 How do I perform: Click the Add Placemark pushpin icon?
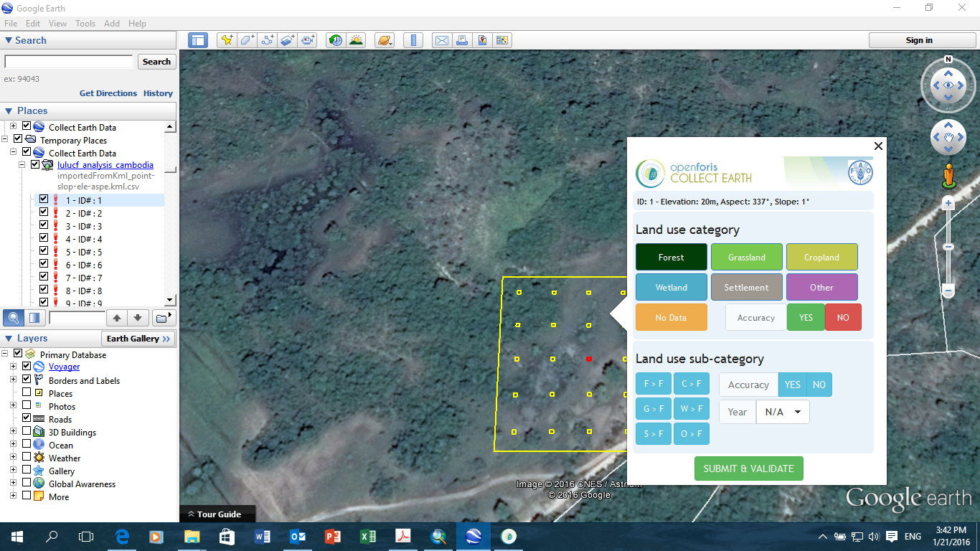(x=227, y=40)
